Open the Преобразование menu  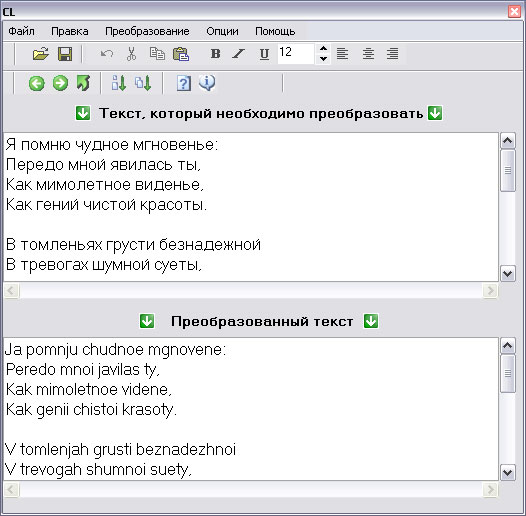147,31
